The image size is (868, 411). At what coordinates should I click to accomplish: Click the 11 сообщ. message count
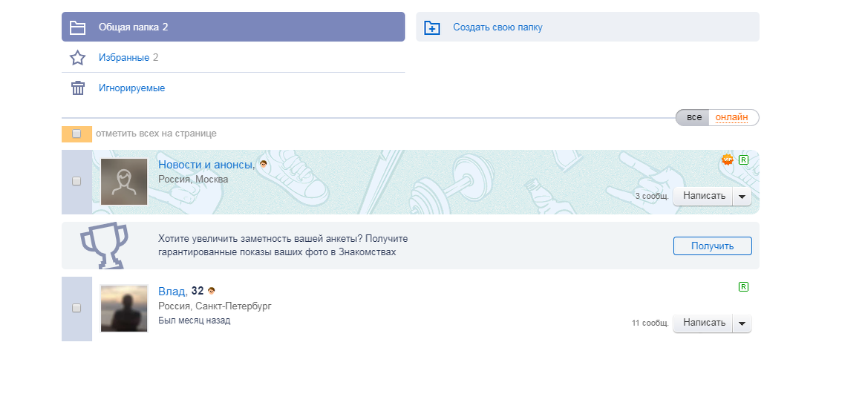pyautogui.click(x=650, y=323)
